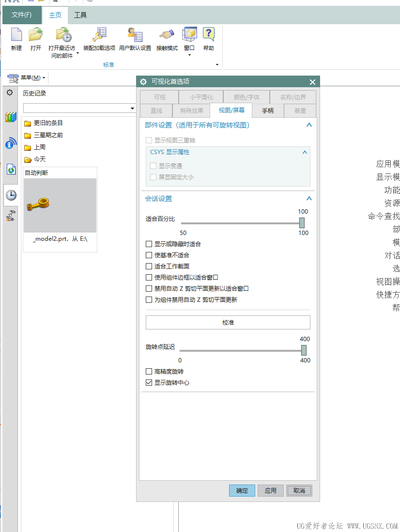Open the Roles sidebar icon
Viewport: 400px width, 532px height.
pos(11,216)
